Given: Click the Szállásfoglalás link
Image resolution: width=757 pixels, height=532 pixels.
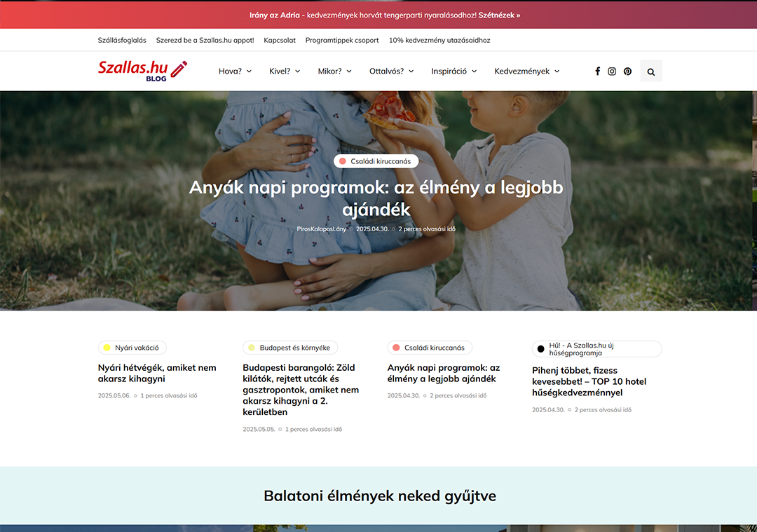Looking at the screenshot, I should point(122,40).
